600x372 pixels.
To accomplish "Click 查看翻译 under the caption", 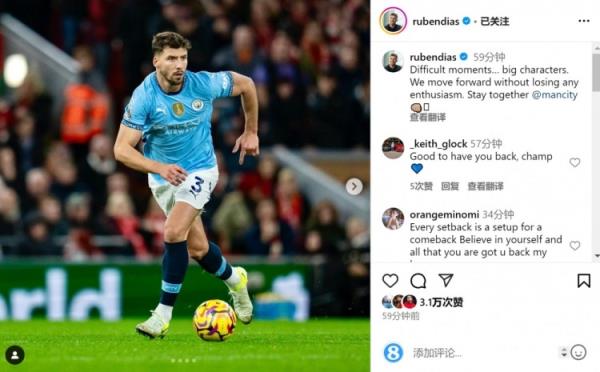I will tap(427, 117).
